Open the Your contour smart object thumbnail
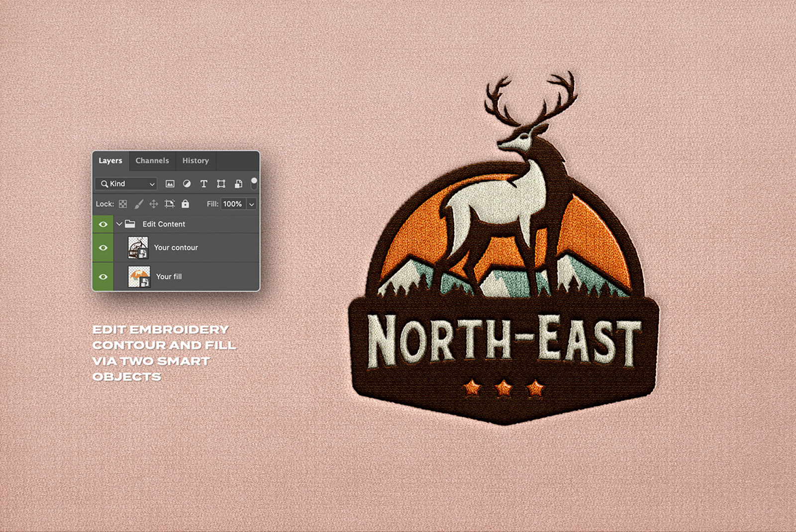 point(138,247)
